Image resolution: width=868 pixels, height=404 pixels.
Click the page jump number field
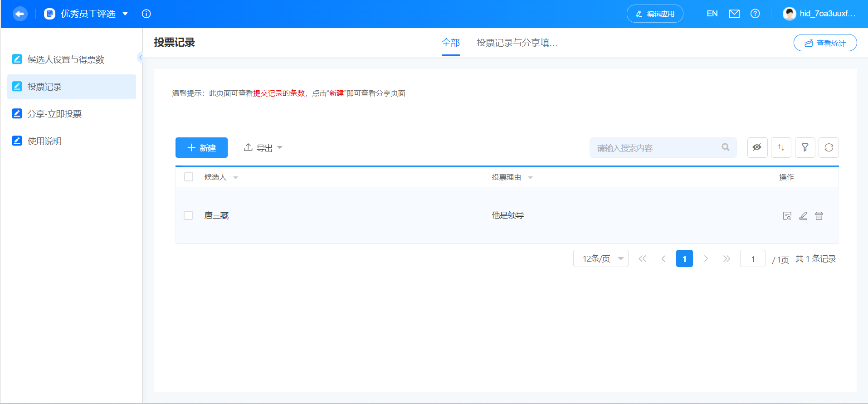tap(753, 258)
